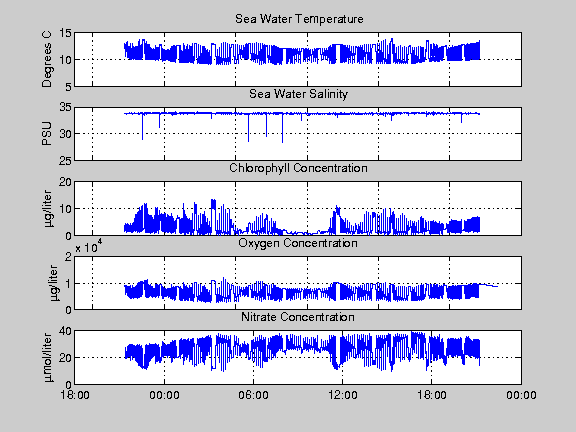
Task: Select the µmol/liter nitrate axis label
Action: [48, 357]
